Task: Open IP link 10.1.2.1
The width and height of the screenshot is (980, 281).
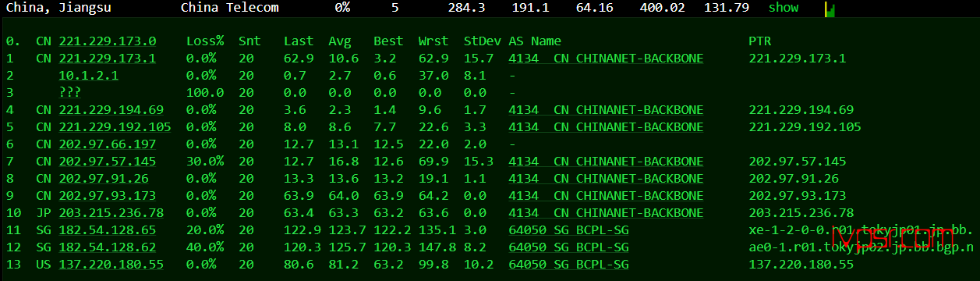Action: pos(88,75)
